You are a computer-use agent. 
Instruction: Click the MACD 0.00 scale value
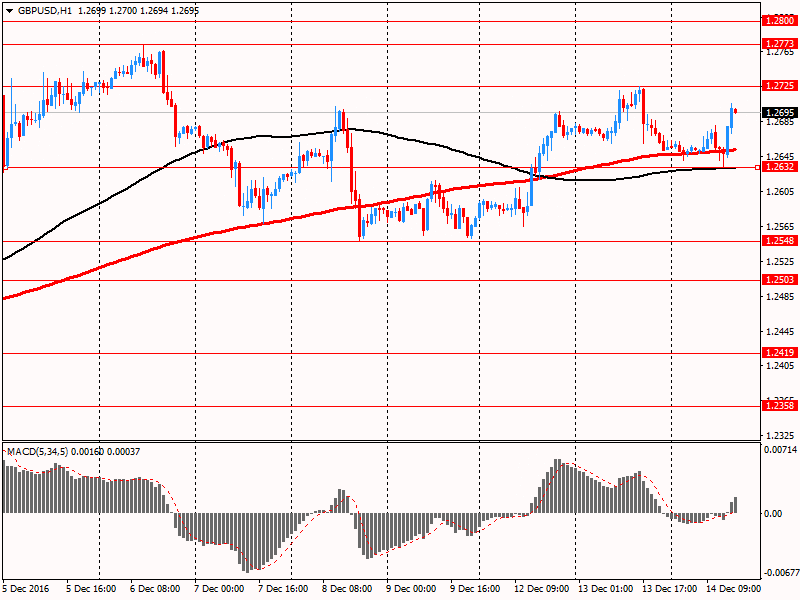pos(773,513)
